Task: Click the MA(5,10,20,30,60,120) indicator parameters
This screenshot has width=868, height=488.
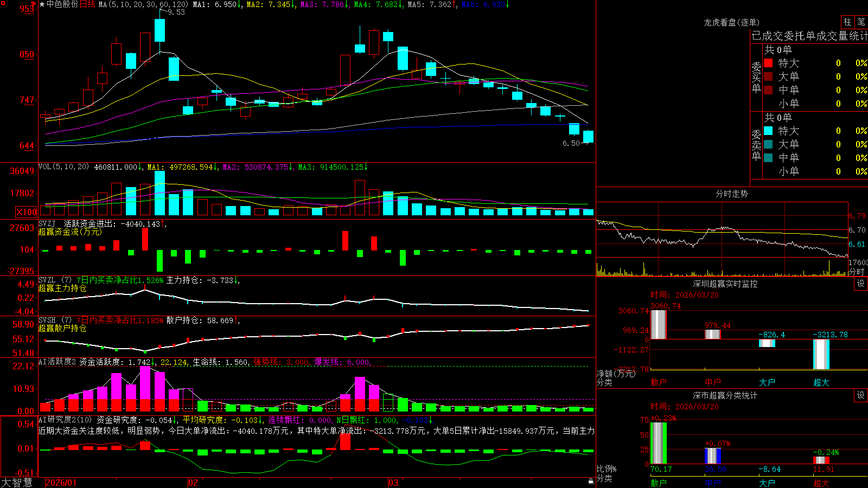Action: pyautogui.click(x=143, y=4)
